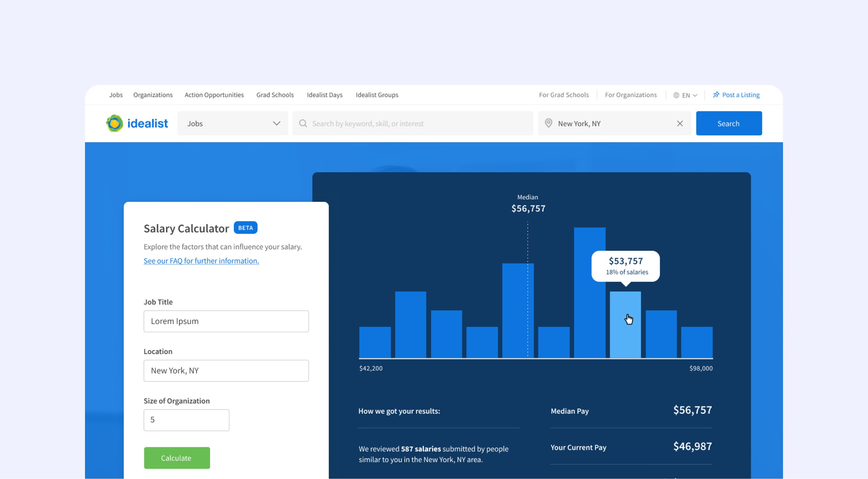
Task: Click the Size of Organization field
Action: point(186,420)
